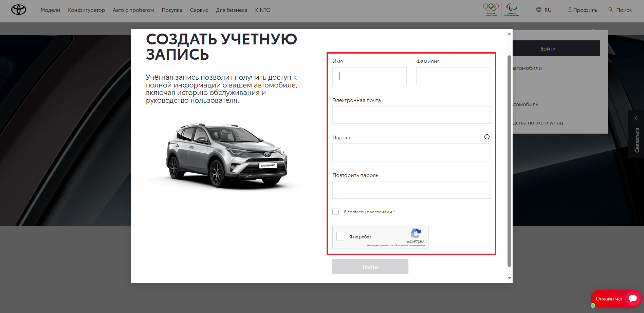Click the search magnifier icon
This screenshot has height=313, width=644.
(x=611, y=9)
